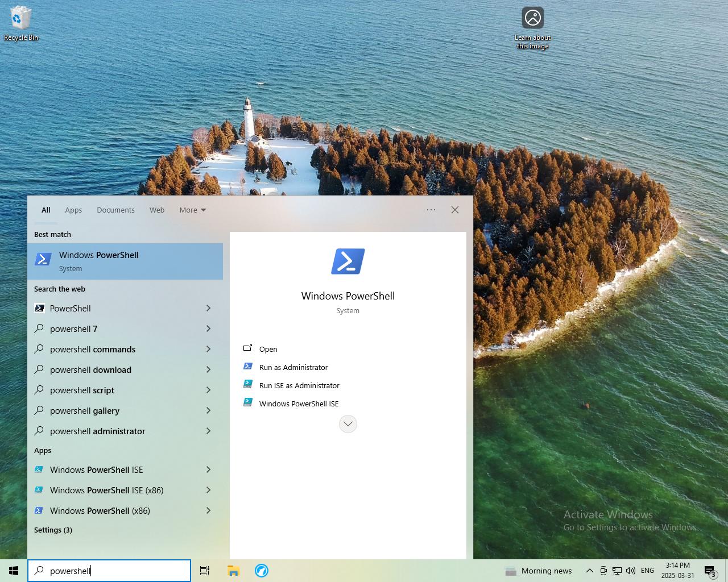The height and width of the screenshot is (582, 728).
Task: Select the All search tab
Action: click(x=46, y=210)
